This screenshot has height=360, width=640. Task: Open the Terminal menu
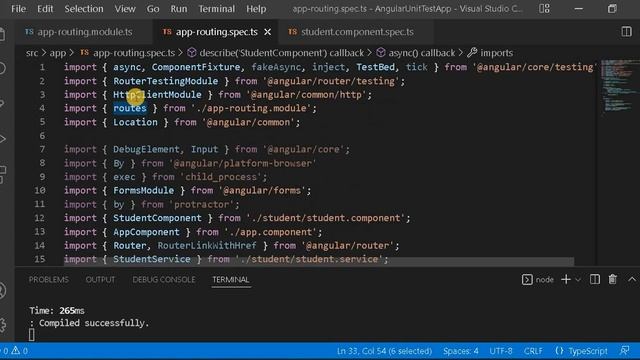click(x=216, y=9)
